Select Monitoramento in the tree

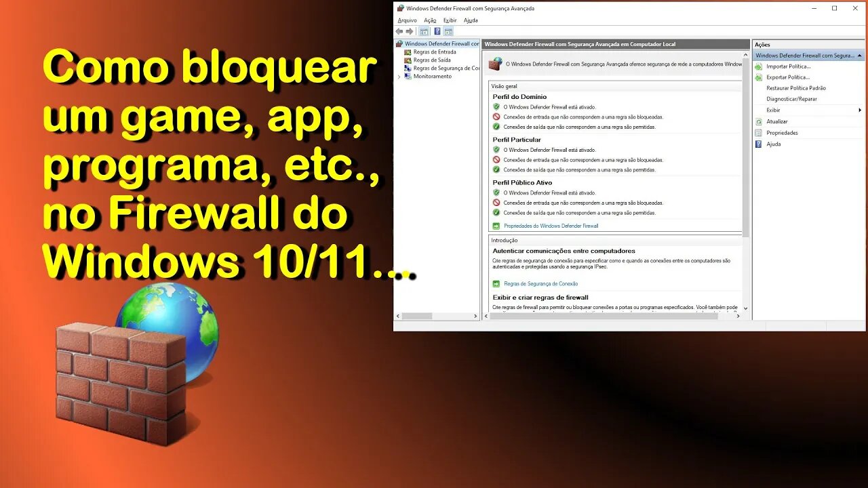(433, 76)
